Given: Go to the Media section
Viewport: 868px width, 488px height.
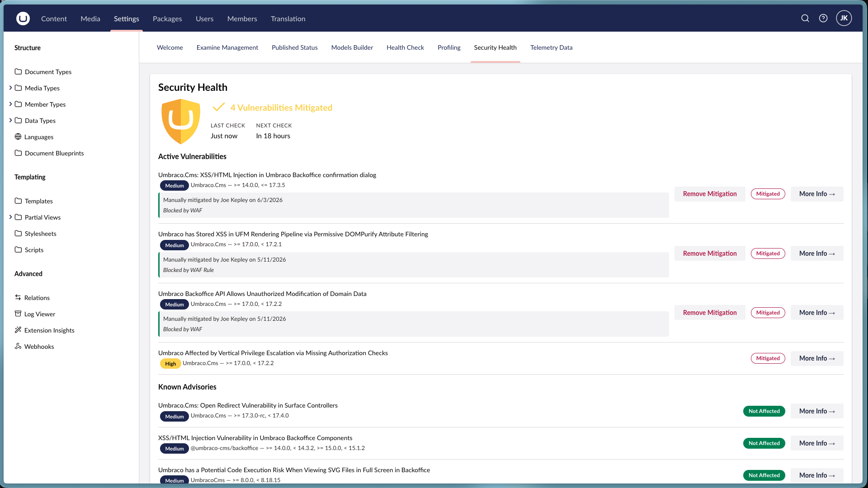Looking at the screenshot, I should coord(90,19).
